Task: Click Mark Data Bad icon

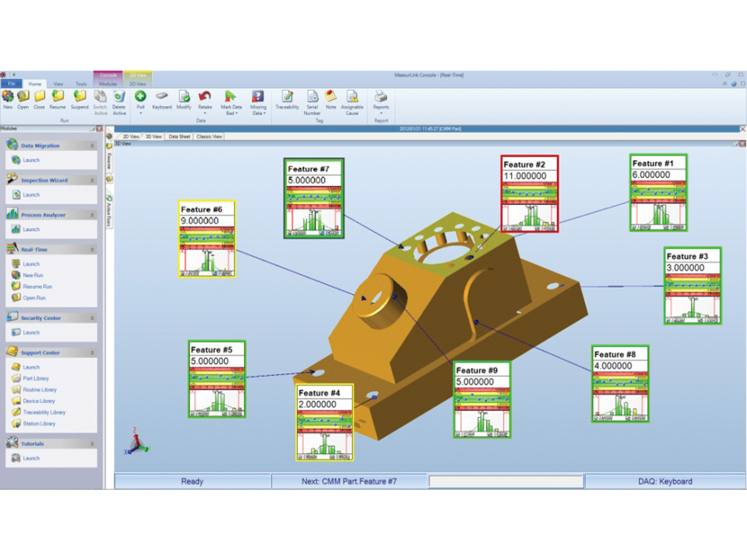Action: [x=230, y=97]
